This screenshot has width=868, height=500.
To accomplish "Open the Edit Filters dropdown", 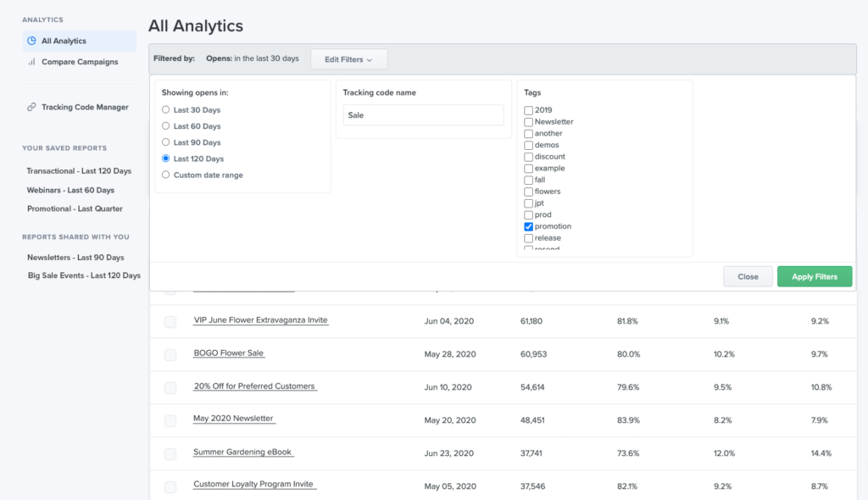I will click(x=348, y=58).
